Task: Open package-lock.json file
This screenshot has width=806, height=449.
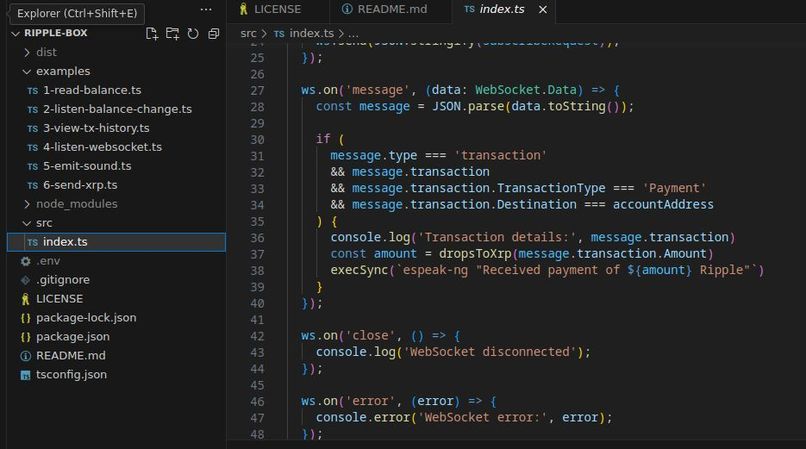Action: (116, 318)
